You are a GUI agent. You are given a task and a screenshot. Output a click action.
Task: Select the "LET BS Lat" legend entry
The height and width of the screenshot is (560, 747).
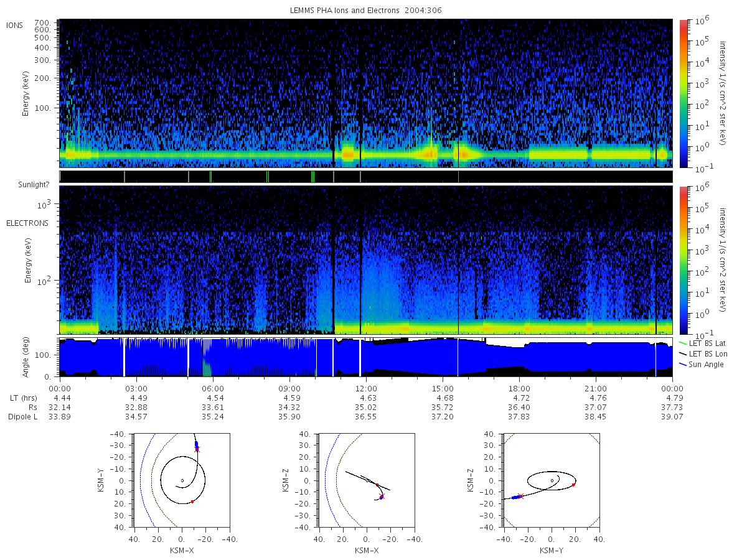point(703,343)
